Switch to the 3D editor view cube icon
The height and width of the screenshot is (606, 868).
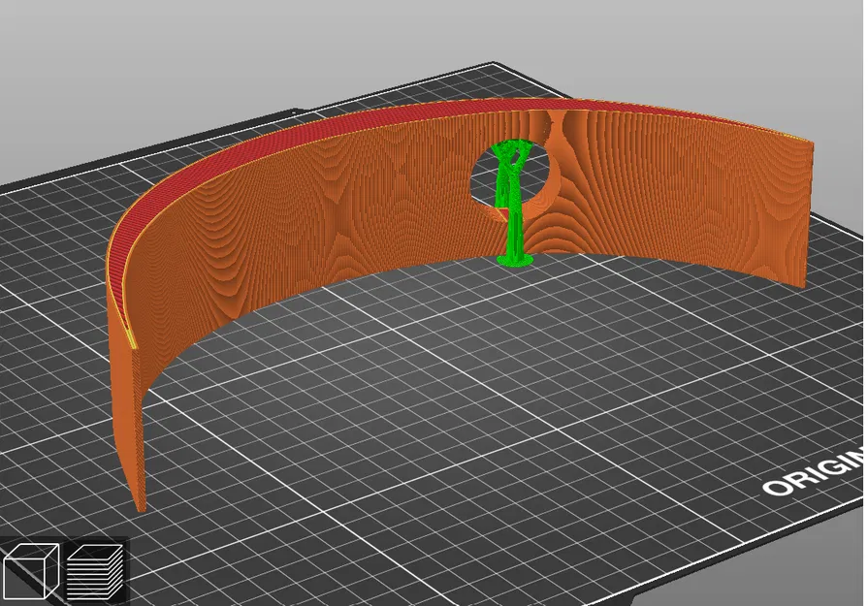tap(30, 570)
